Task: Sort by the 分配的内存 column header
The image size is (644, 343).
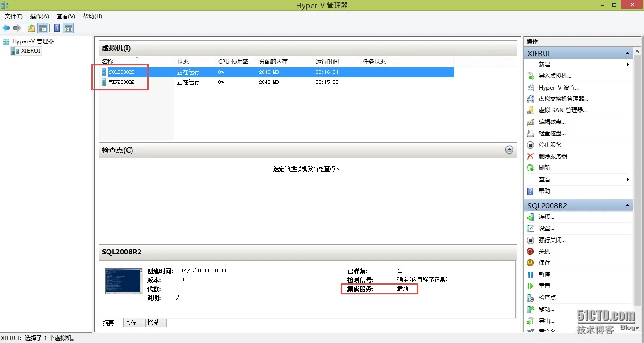Action: (x=285, y=62)
